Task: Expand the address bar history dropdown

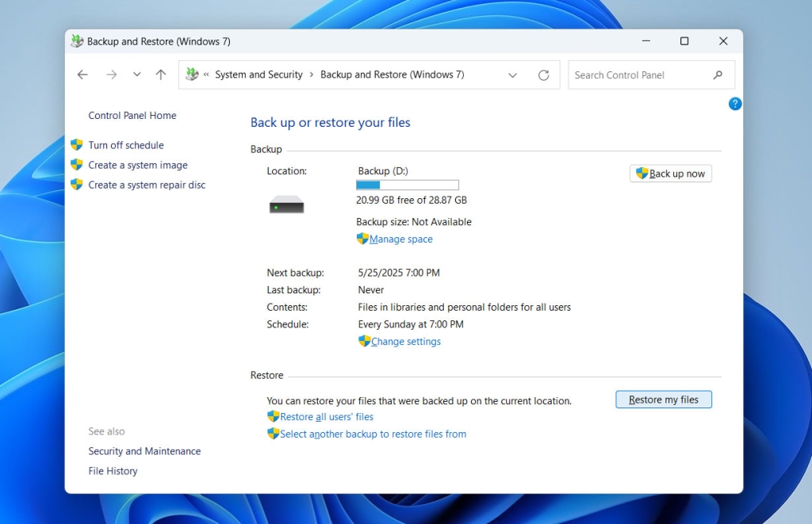Action: [513, 75]
